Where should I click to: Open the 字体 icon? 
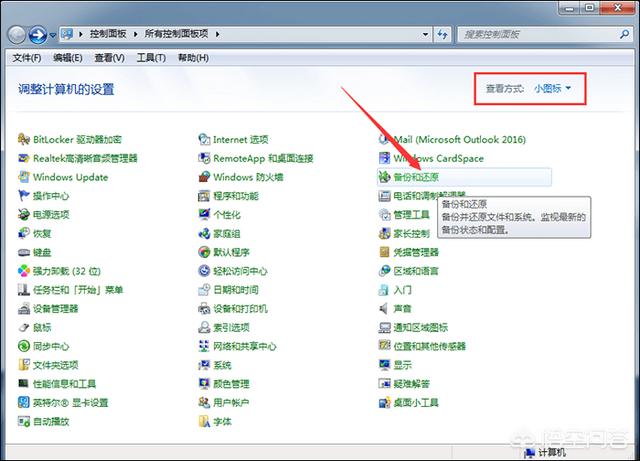coord(204,421)
